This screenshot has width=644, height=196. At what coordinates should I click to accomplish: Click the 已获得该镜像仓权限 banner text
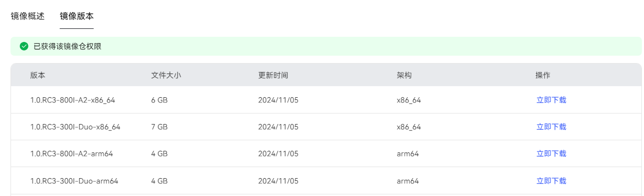[68, 46]
